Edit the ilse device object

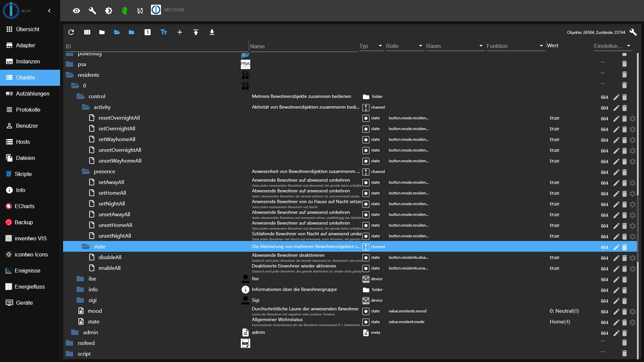tap(616, 280)
